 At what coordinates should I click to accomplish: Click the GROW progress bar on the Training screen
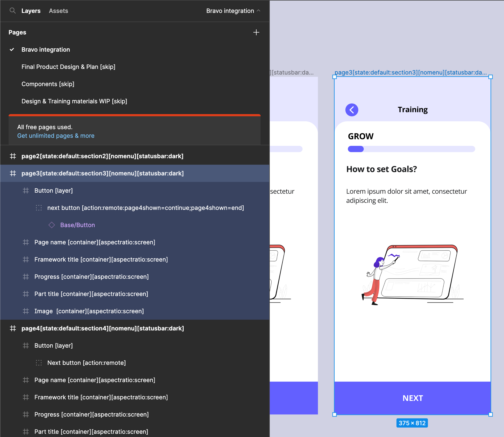(x=411, y=149)
